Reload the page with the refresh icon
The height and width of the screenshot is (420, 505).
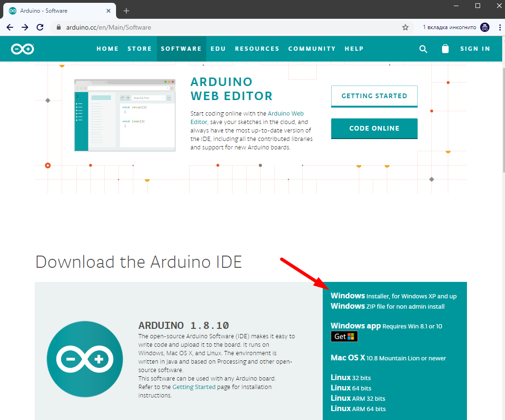pos(39,27)
